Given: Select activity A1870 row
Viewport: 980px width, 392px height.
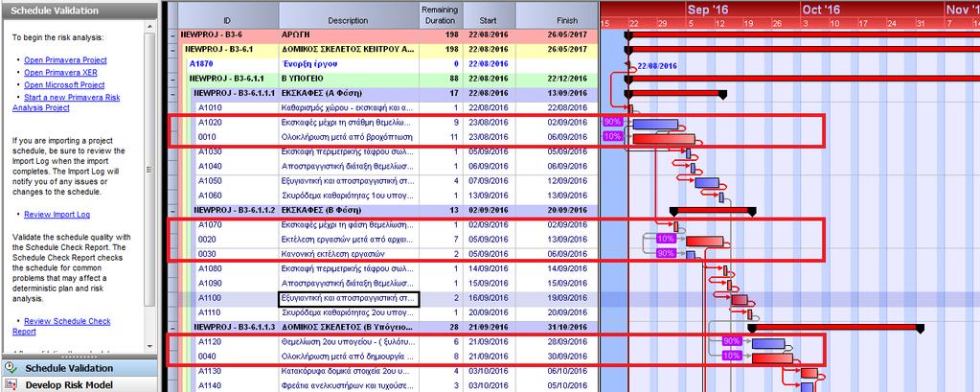Looking at the screenshot, I should coord(388,64).
